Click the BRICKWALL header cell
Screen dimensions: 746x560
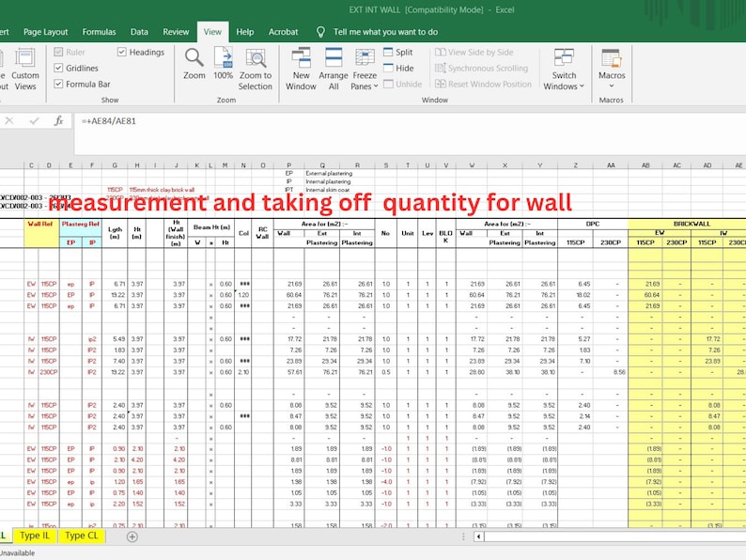(692, 224)
